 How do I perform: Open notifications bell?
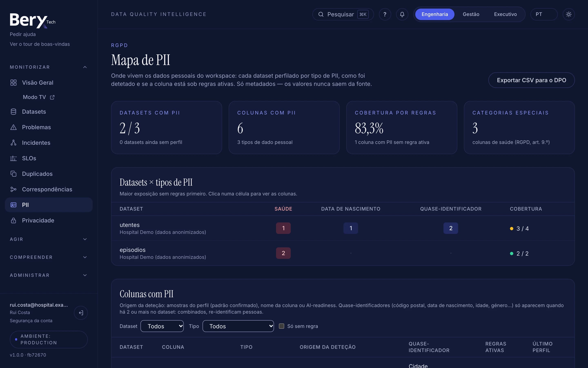[402, 14]
